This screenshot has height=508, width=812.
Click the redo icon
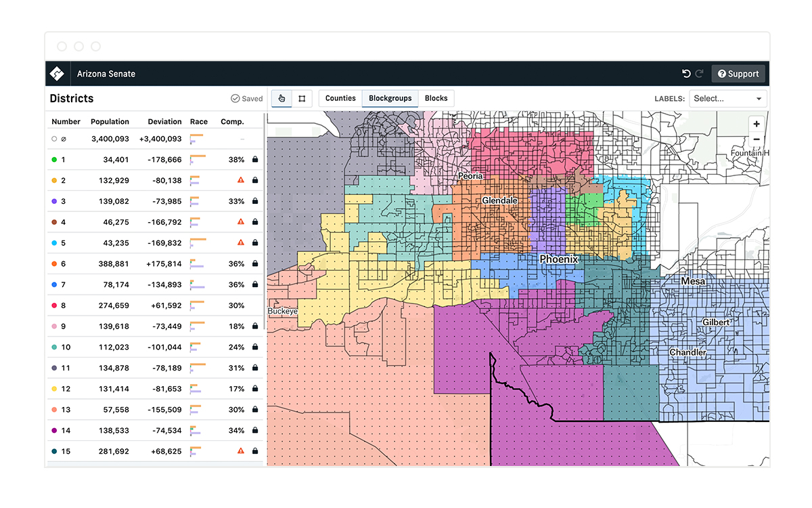(700, 73)
